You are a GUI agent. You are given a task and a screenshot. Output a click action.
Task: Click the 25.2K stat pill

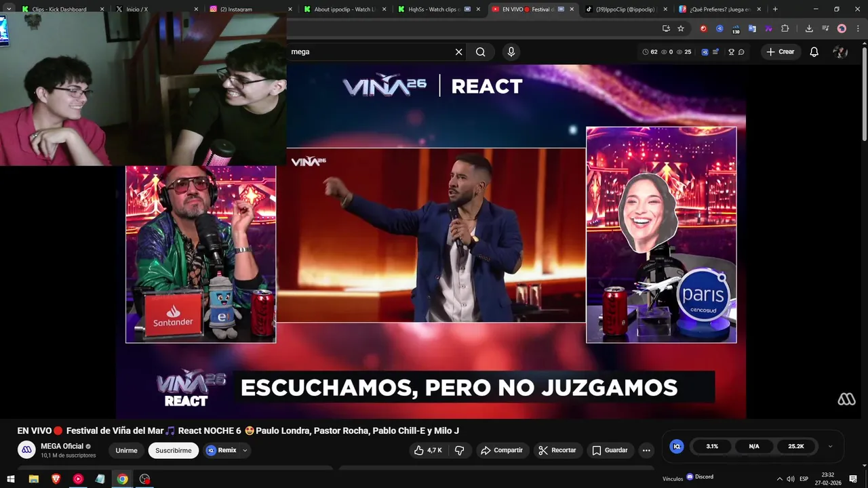click(x=796, y=447)
